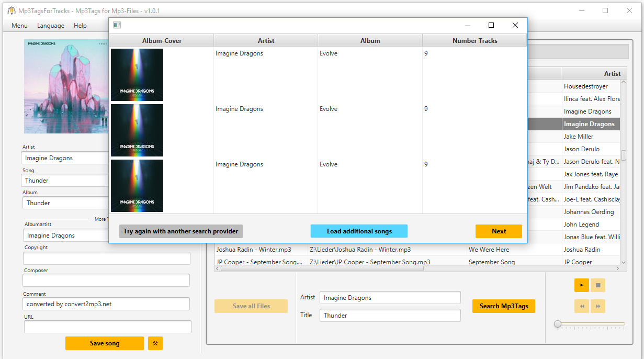Image resolution: width=644 pixels, height=359 pixels.
Task: Click the Artist field in left tag panel
Action: tap(65, 158)
